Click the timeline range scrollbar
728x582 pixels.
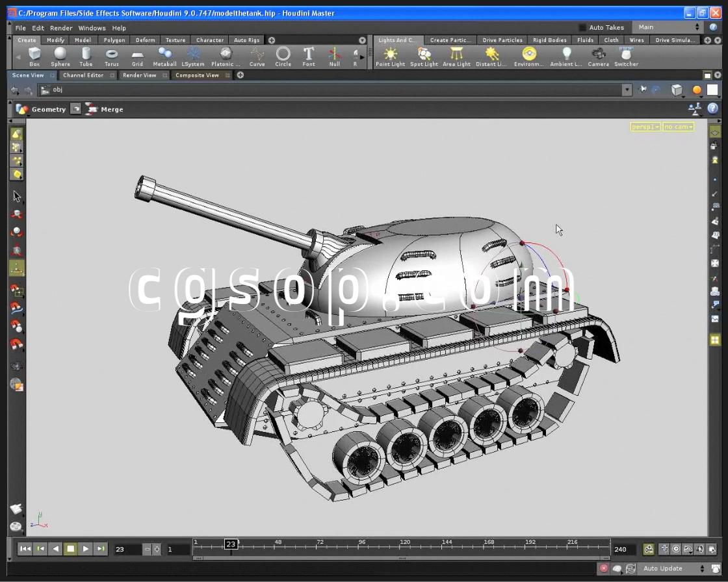click(402, 558)
